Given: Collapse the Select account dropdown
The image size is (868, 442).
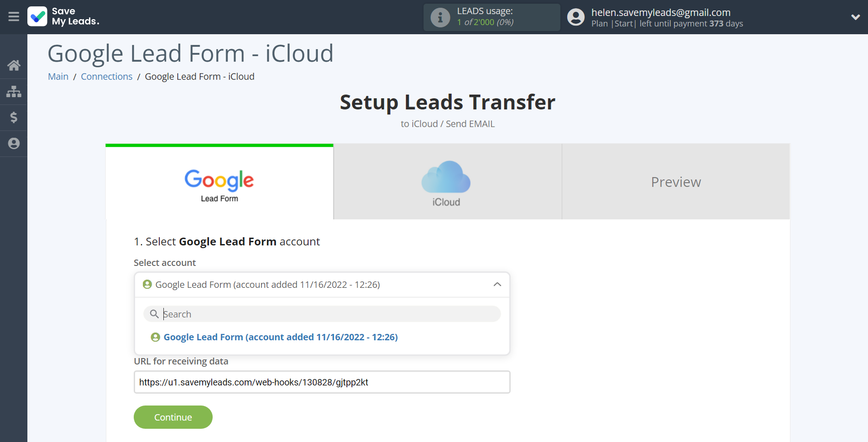Looking at the screenshot, I should (322, 285).
